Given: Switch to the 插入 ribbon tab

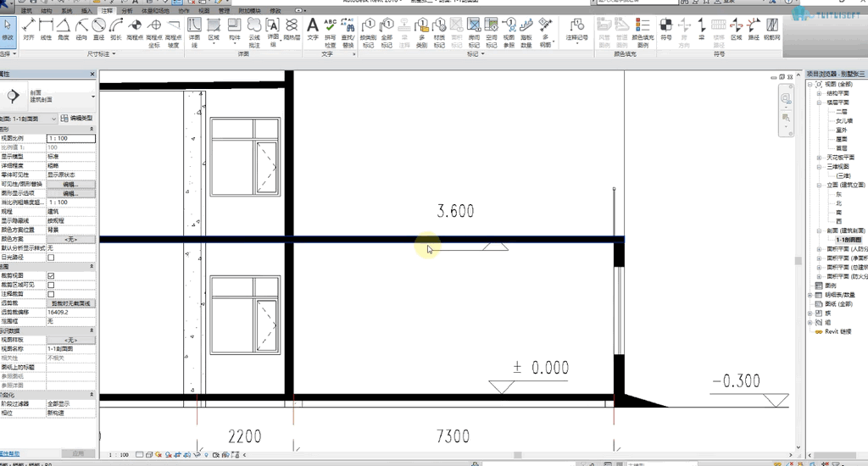Looking at the screenshot, I should pyautogui.click(x=87, y=10).
